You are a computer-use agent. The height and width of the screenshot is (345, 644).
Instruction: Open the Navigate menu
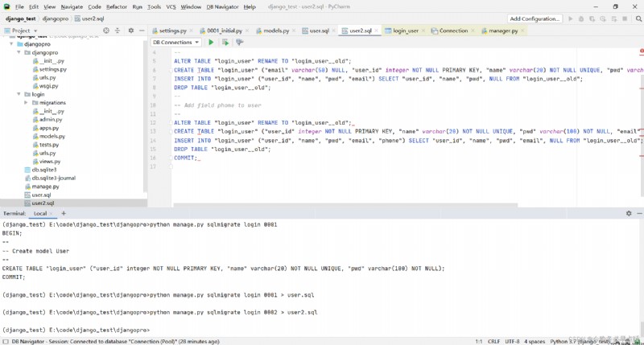coord(72,7)
